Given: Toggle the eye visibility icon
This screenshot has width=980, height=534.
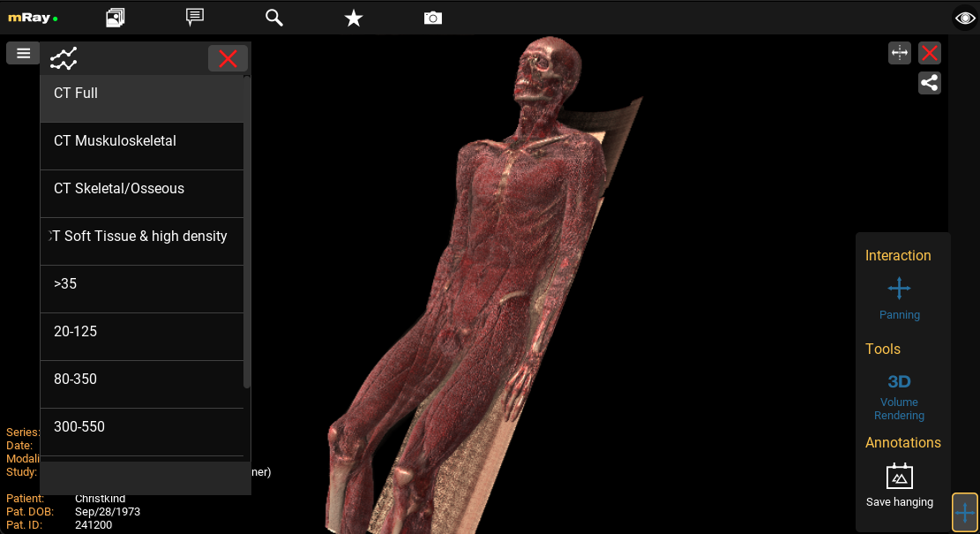Looking at the screenshot, I should 964,18.
